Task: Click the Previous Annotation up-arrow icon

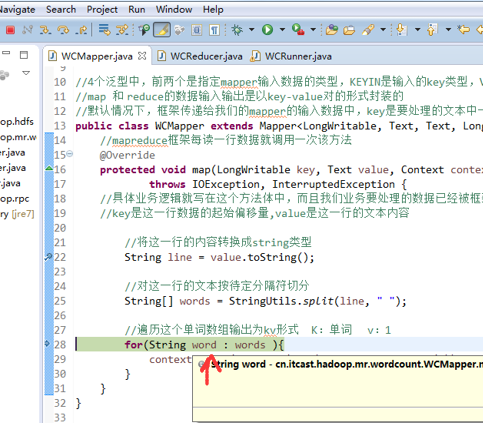Action: [x=432, y=30]
